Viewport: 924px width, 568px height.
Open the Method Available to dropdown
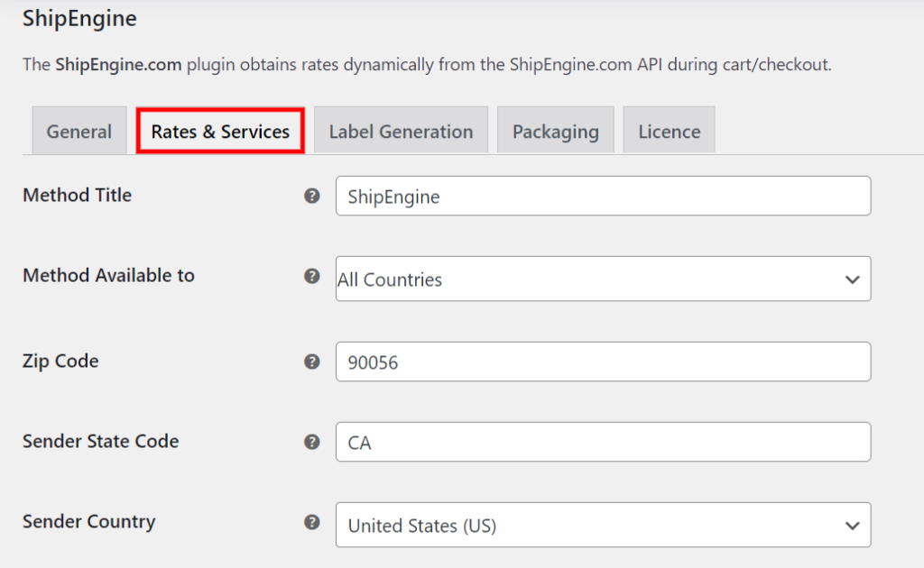(602, 279)
